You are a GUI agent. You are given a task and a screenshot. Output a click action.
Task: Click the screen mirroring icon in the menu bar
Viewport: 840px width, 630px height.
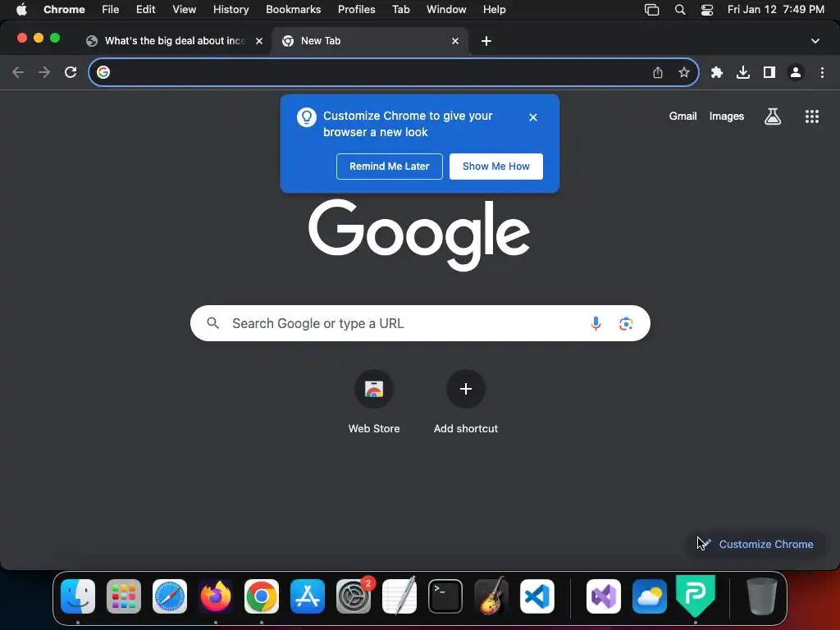coord(651,10)
